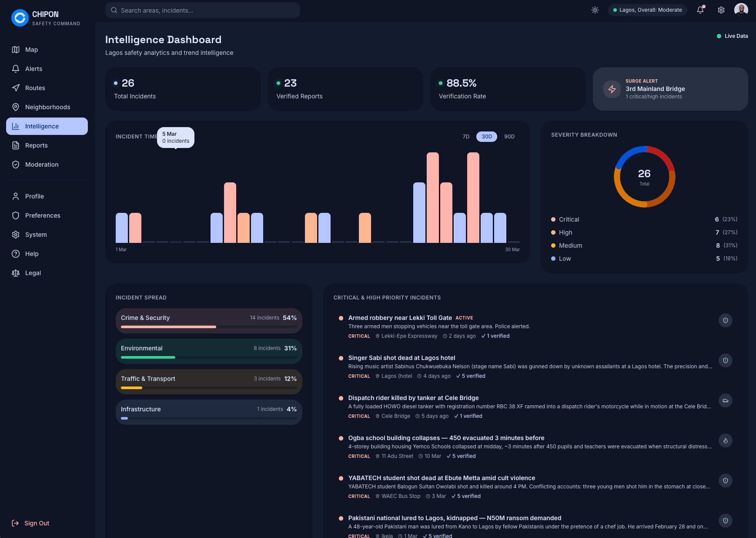The height and width of the screenshot is (538, 756).
Task: Open the Neighborhoods section
Action: [48, 107]
